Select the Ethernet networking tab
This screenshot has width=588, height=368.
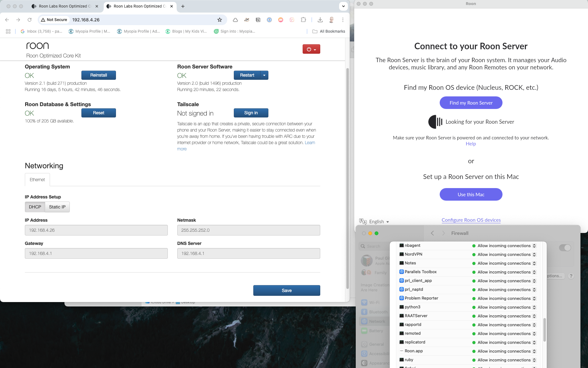[x=37, y=180]
